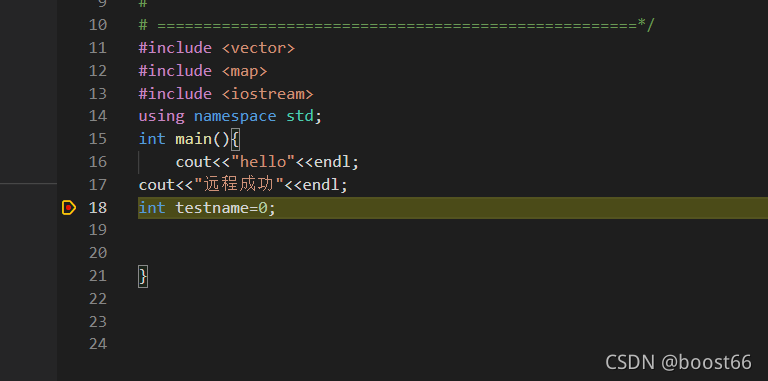Click the opening brace after main()
The image size is (768, 381).
tap(236, 139)
